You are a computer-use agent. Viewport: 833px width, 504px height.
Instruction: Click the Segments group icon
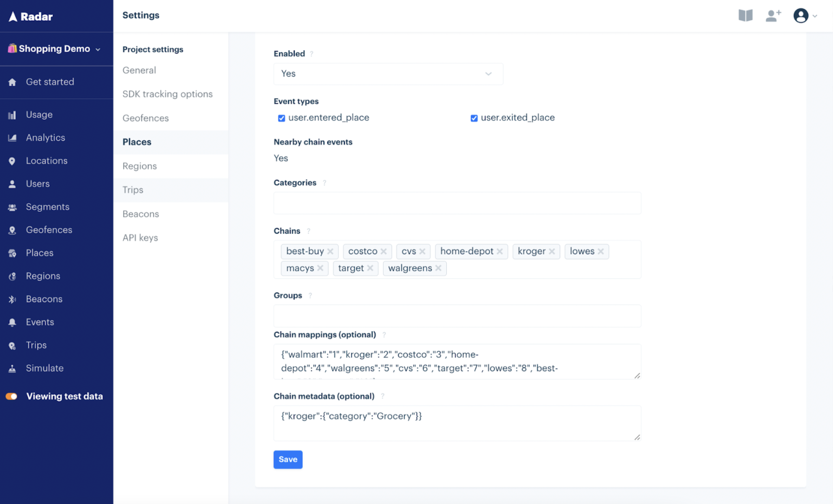click(12, 207)
